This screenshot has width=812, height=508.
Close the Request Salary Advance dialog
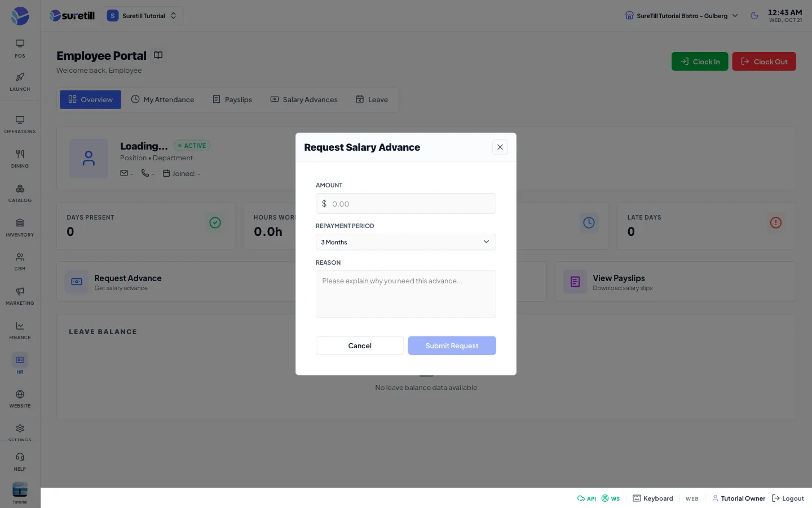point(500,147)
